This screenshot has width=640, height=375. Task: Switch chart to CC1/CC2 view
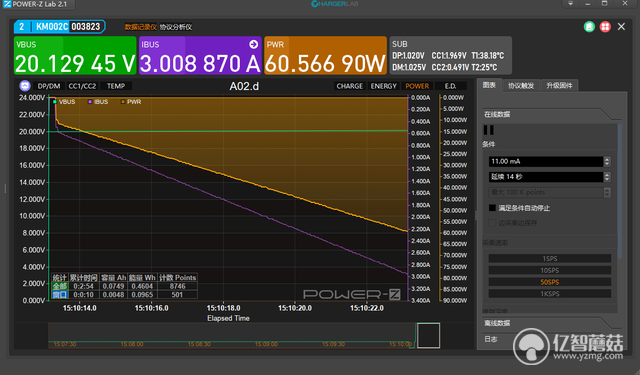point(82,86)
